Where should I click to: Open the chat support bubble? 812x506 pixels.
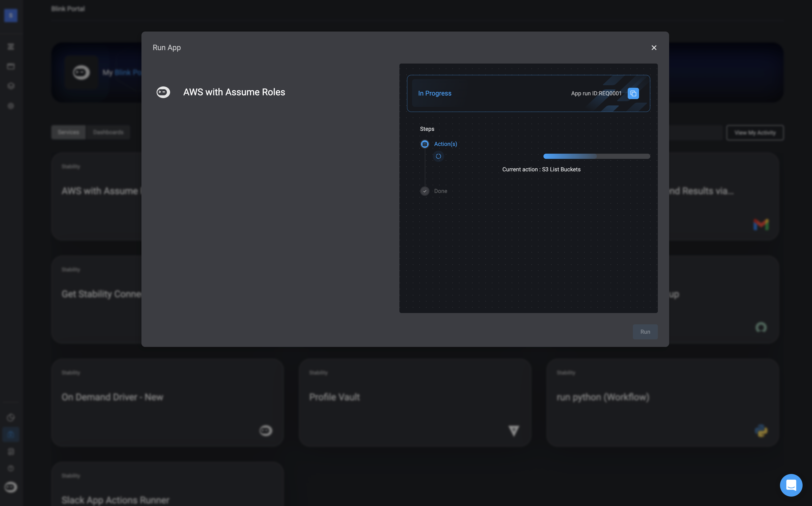[x=791, y=485]
